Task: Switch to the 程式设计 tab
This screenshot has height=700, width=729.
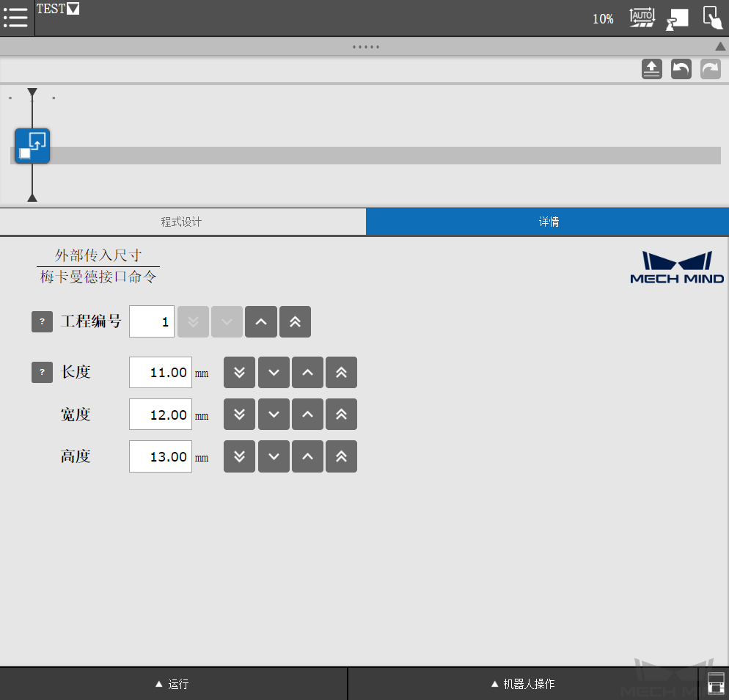Action: pos(183,222)
